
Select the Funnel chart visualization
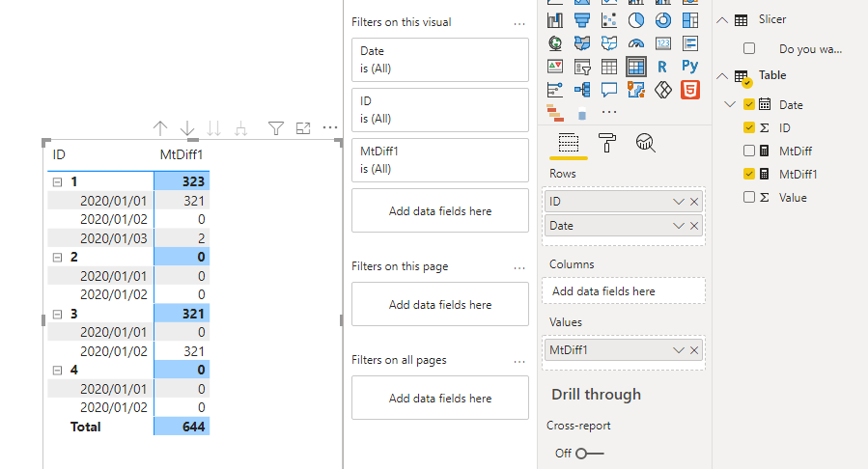click(x=582, y=20)
